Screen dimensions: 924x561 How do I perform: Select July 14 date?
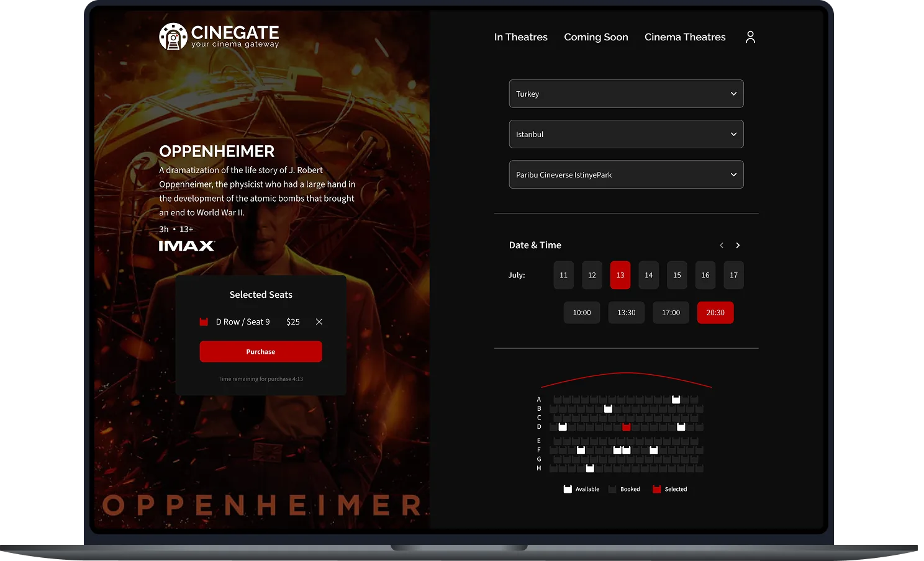tap(648, 275)
